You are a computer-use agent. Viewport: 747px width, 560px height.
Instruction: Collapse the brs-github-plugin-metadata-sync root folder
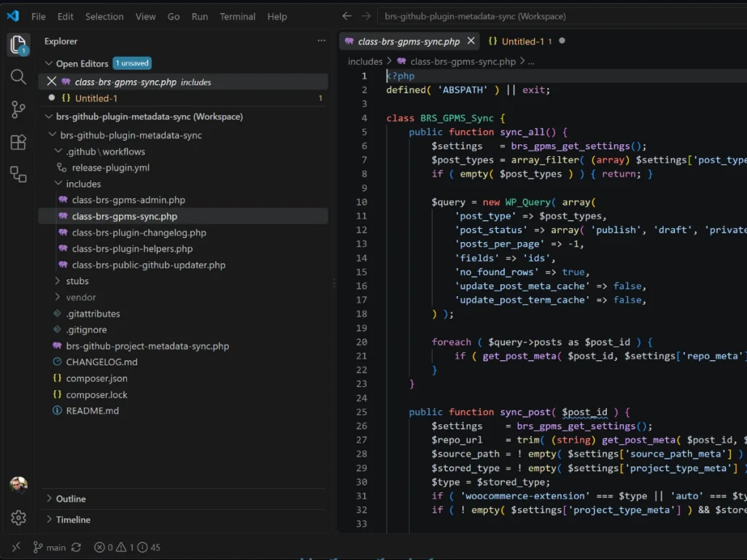point(53,135)
